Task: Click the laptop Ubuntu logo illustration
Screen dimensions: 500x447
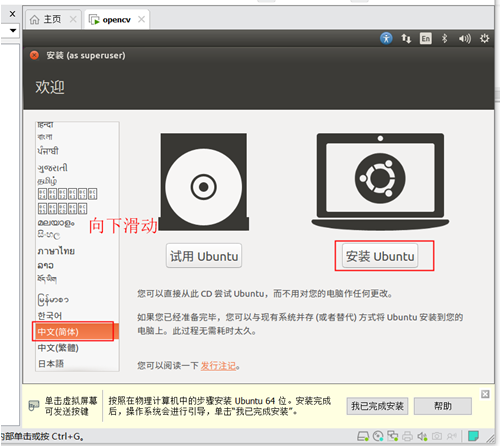Action: pyautogui.click(x=380, y=181)
